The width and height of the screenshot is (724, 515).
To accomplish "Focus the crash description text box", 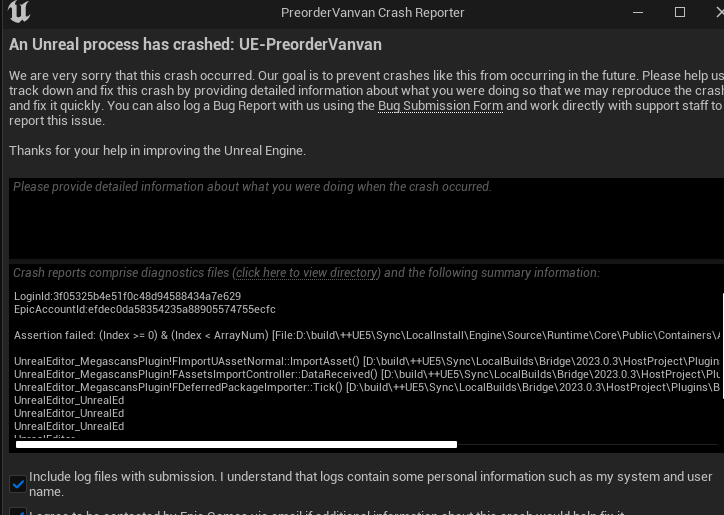I will [367, 218].
